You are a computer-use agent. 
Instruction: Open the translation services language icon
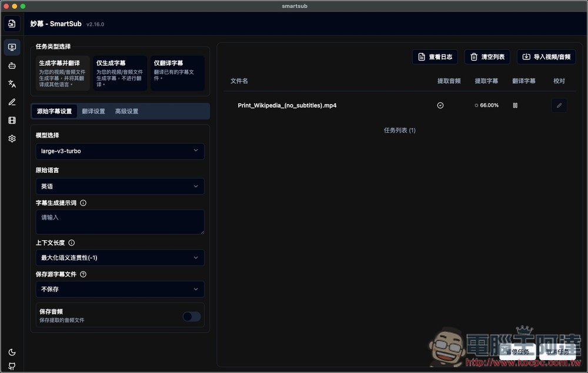coord(12,83)
